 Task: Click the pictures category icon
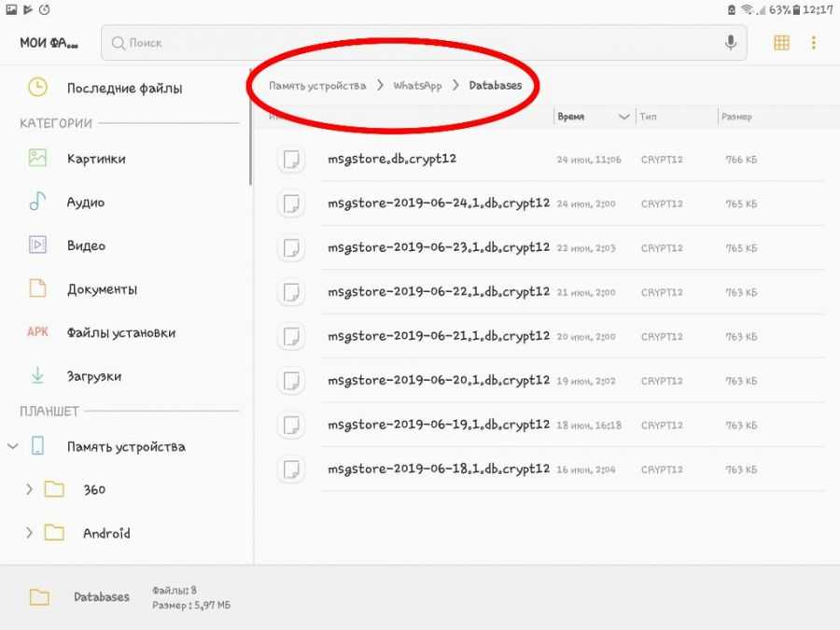click(x=37, y=158)
